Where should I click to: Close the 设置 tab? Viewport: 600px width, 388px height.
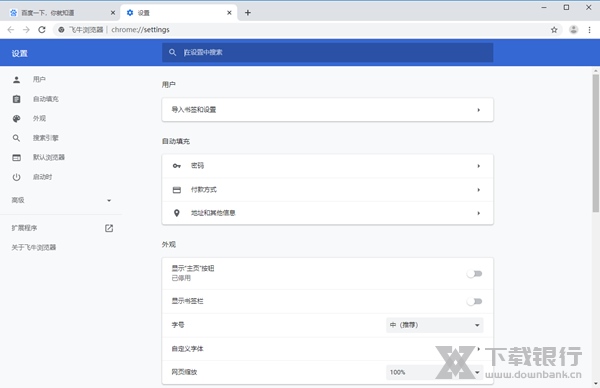[x=229, y=13]
